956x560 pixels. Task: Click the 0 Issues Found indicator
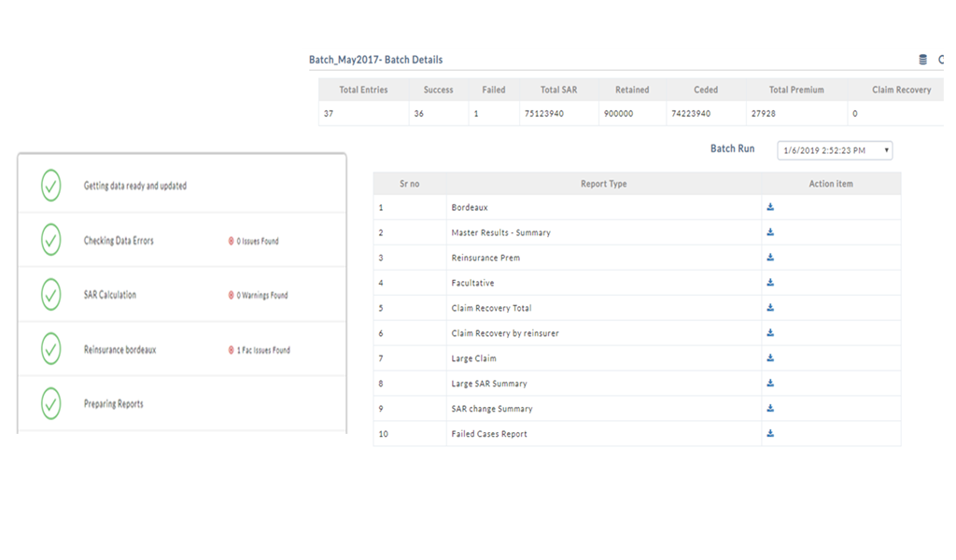coord(254,241)
